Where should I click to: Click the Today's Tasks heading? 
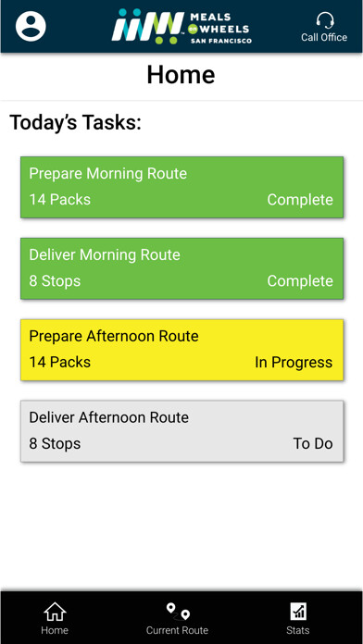click(x=75, y=122)
